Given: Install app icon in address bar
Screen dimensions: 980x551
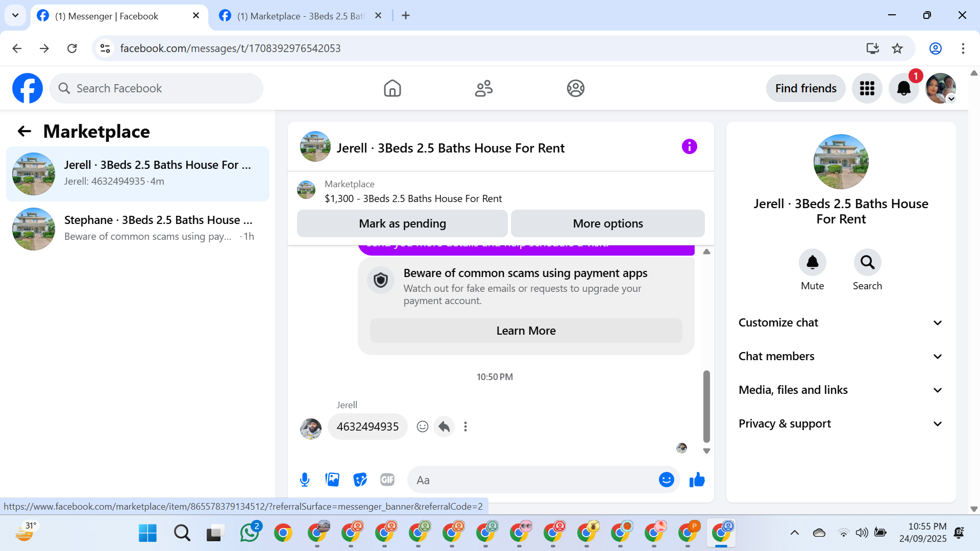Looking at the screenshot, I should click(872, 48).
